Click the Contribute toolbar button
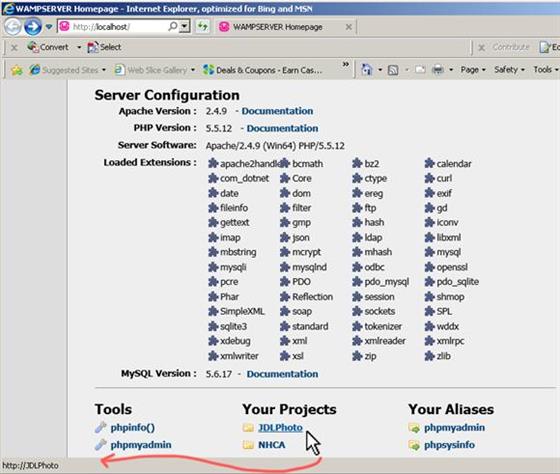The width and height of the screenshot is (560, 474). (511, 47)
